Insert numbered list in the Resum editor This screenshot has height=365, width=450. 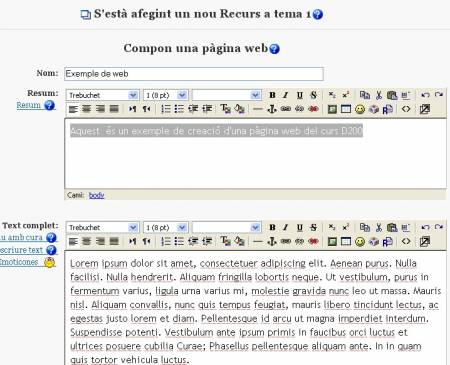(166, 109)
